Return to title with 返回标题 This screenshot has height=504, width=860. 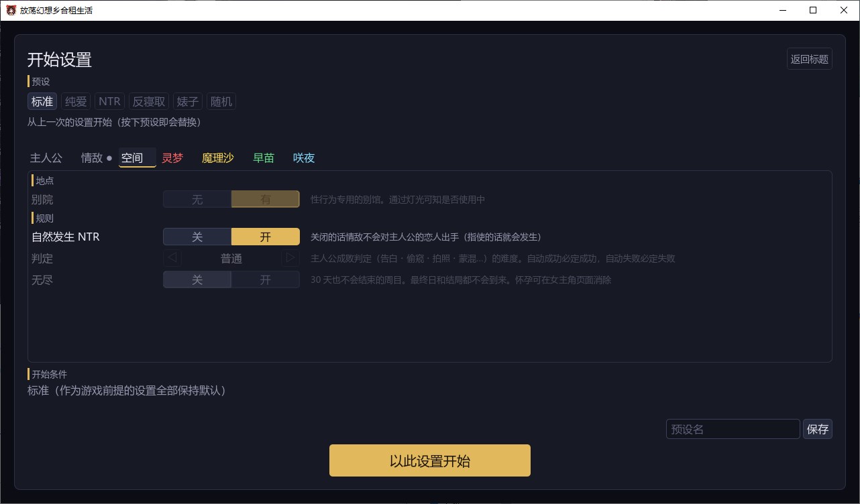(x=810, y=59)
